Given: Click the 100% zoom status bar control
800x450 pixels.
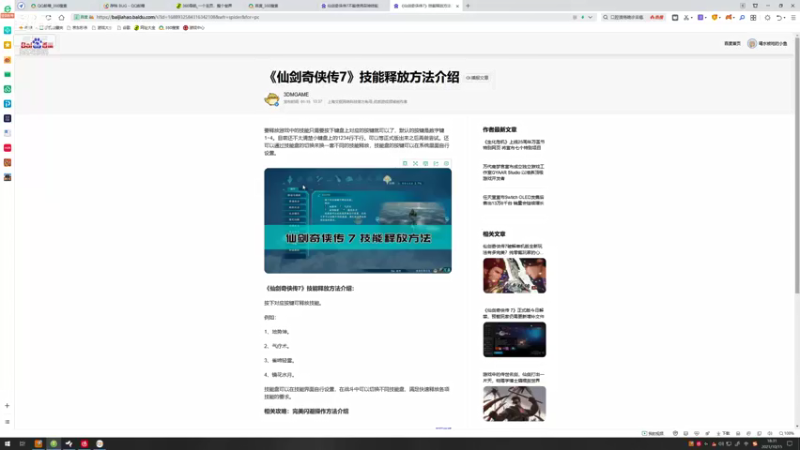Looking at the screenshot, I should point(787,434).
